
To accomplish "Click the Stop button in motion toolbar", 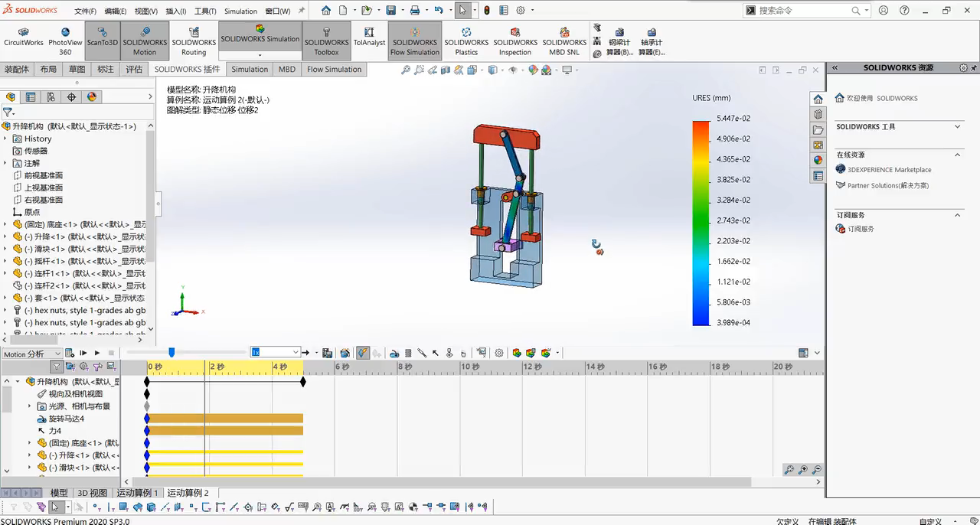I will tap(111, 353).
